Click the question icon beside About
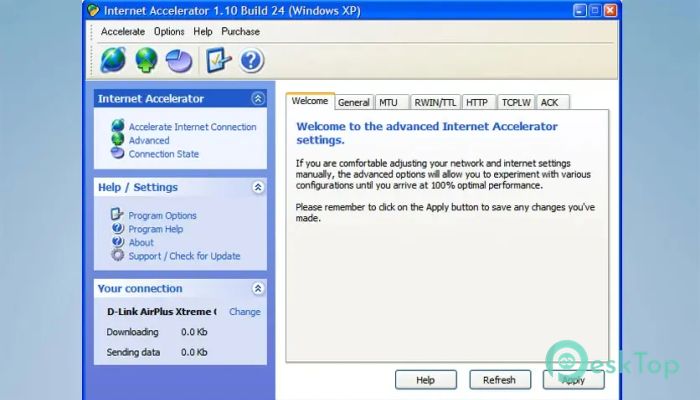Screen dimensions: 700x400 [x=117, y=242]
